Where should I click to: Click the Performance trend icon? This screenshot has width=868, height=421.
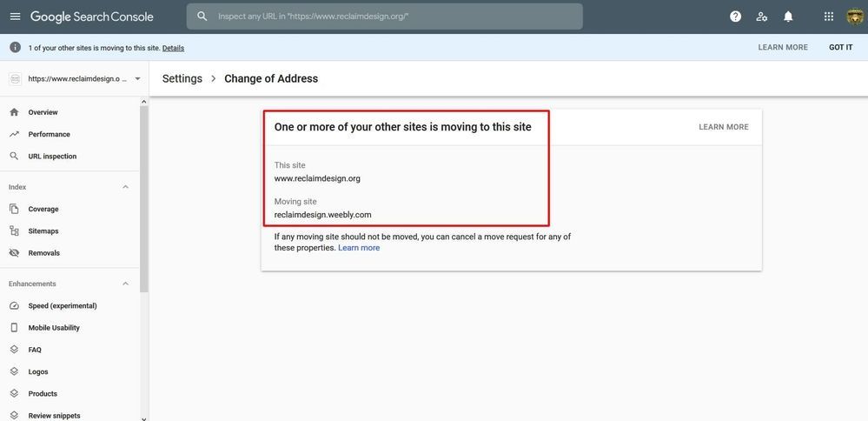coord(15,134)
